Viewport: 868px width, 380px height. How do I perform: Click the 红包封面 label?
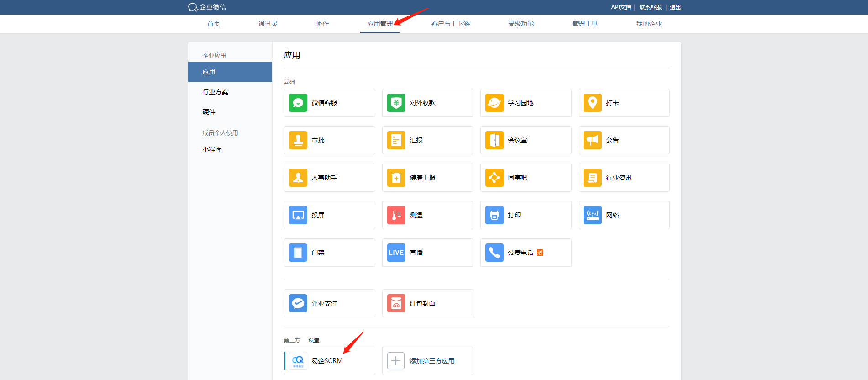click(422, 303)
